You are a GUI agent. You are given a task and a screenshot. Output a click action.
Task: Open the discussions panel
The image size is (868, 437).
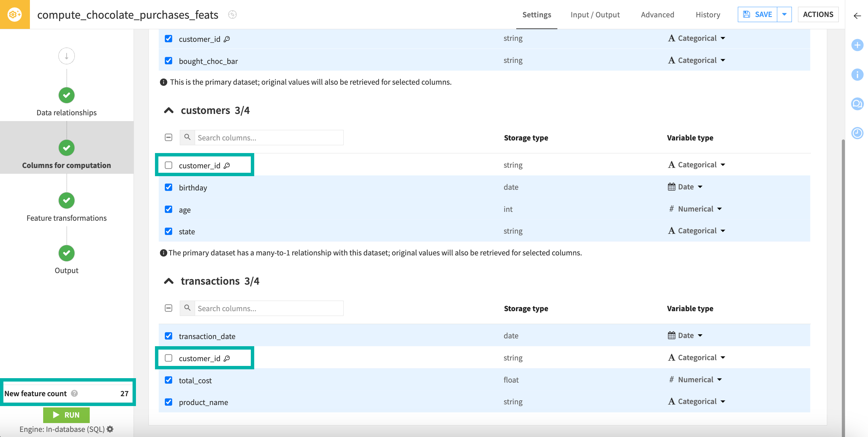pyautogui.click(x=857, y=104)
